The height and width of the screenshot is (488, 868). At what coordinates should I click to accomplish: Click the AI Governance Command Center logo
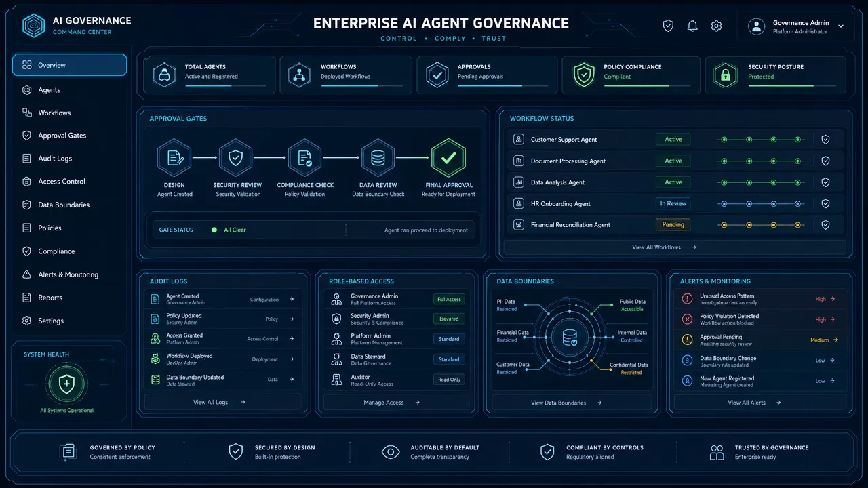point(33,26)
